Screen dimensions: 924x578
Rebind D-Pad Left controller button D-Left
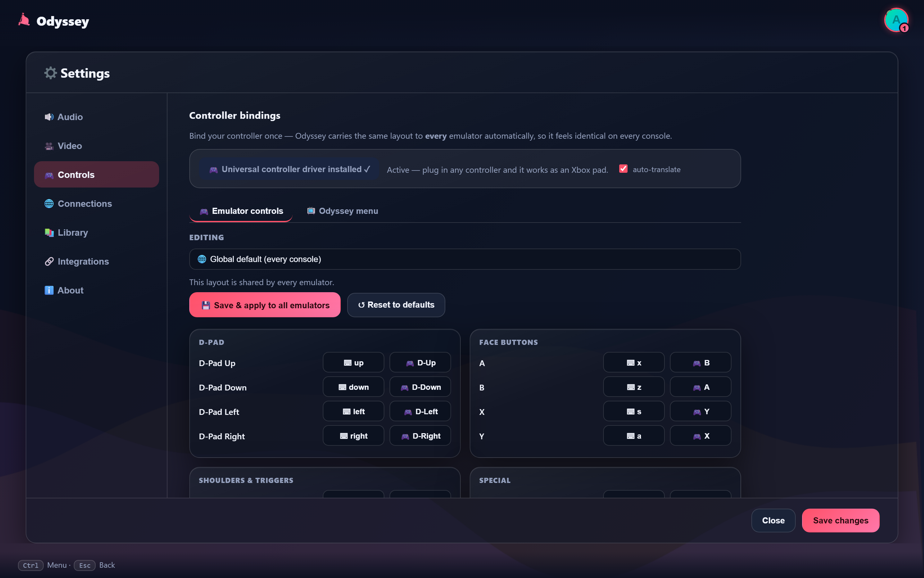coord(420,411)
